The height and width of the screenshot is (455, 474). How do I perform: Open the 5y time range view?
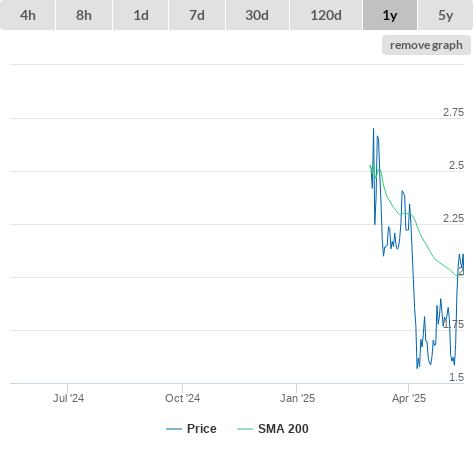[445, 15]
